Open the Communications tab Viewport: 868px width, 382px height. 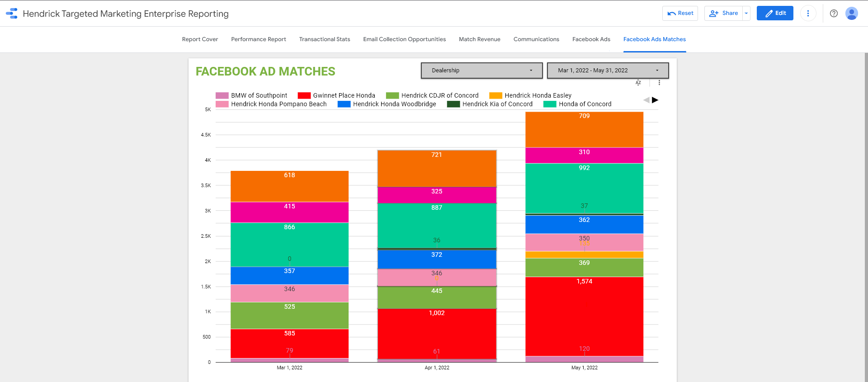pyautogui.click(x=536, y=39)
